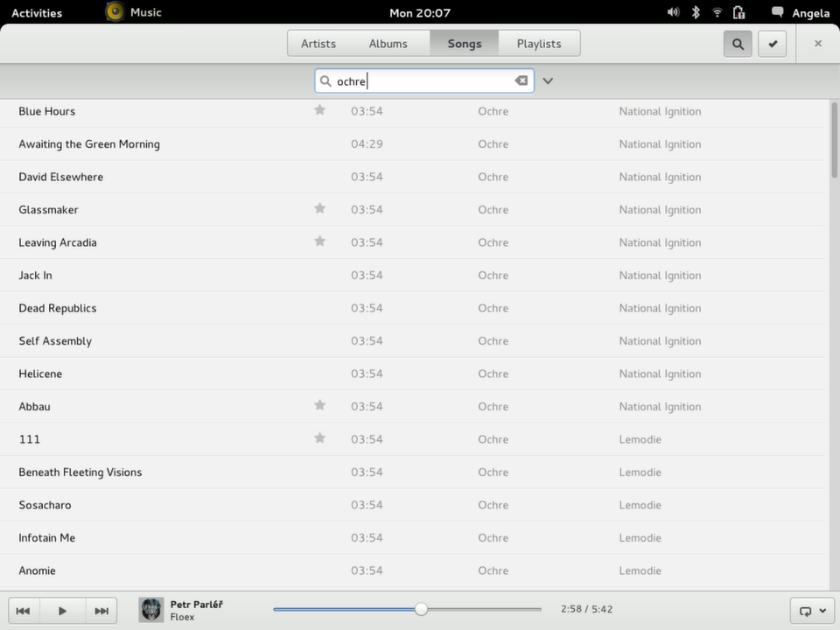
Task: Open volume control in top bar
Action: pyautogui.click(x=673, y=12)
